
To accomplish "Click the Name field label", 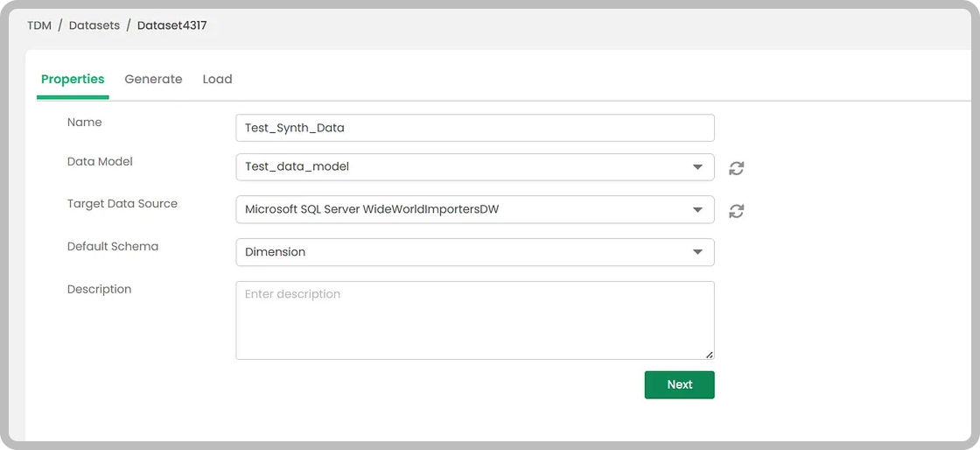I will tap(84, 123).
